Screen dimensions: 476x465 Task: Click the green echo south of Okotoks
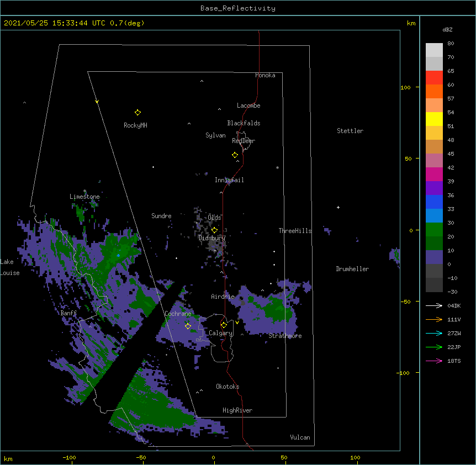click(x=152, y=406)
